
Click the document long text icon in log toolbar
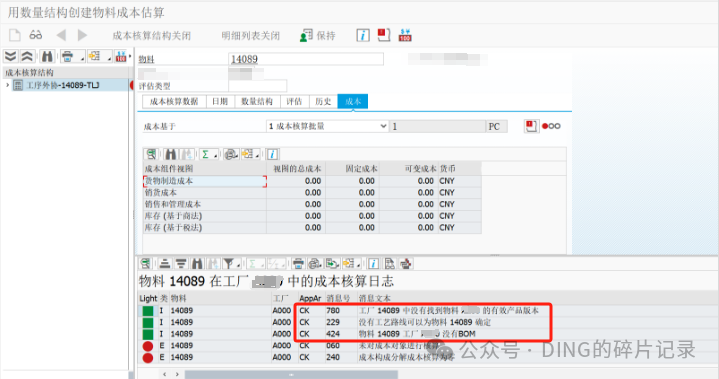[389, 264]
